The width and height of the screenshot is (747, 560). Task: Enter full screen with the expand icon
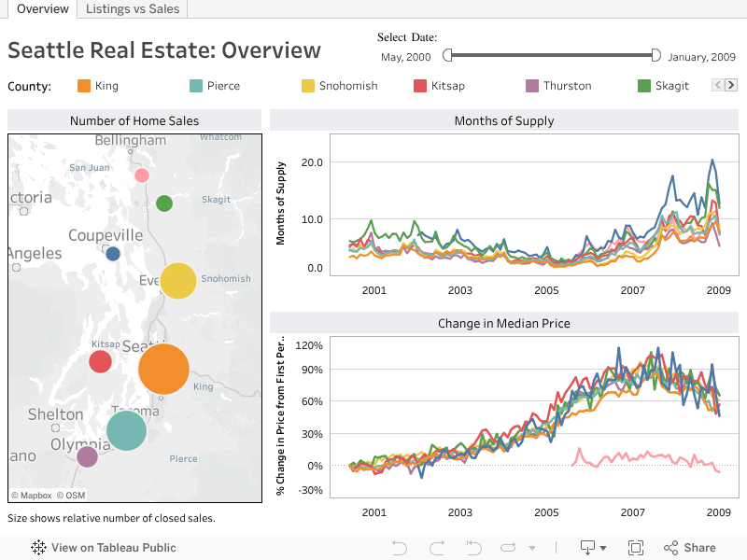[636, 548]
